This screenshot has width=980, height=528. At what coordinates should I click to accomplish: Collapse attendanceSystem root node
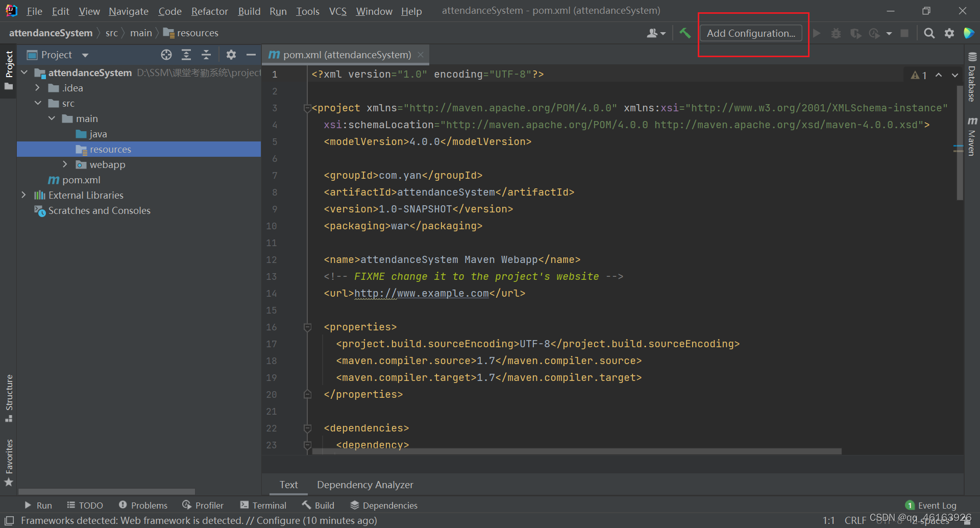(x=24, y=73)
